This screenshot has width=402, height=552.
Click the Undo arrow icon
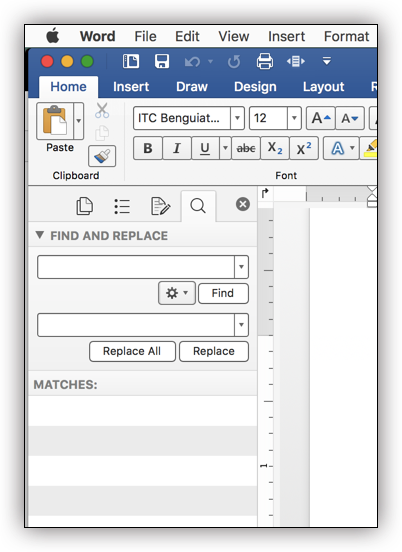(192, 62)
